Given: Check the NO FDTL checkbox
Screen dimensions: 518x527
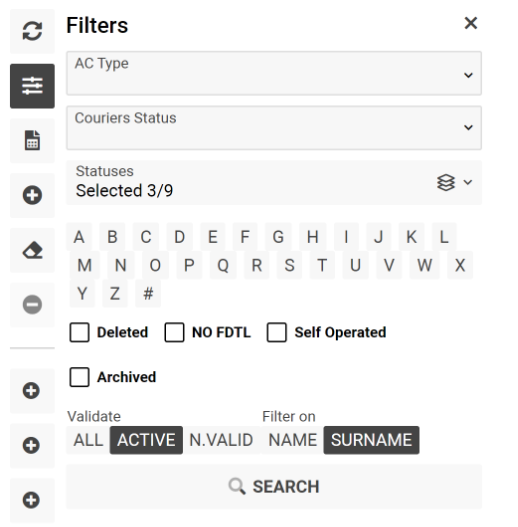Looking at the screenshot, I should (174, 332).
